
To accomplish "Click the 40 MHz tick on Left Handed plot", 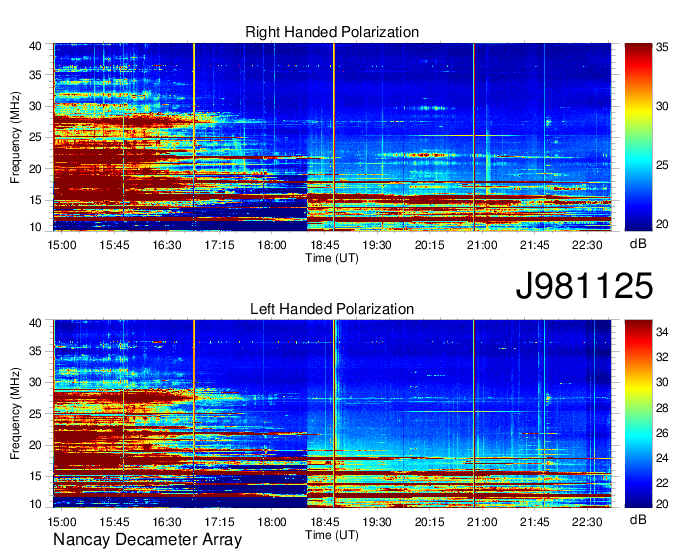I will [35, 323].
